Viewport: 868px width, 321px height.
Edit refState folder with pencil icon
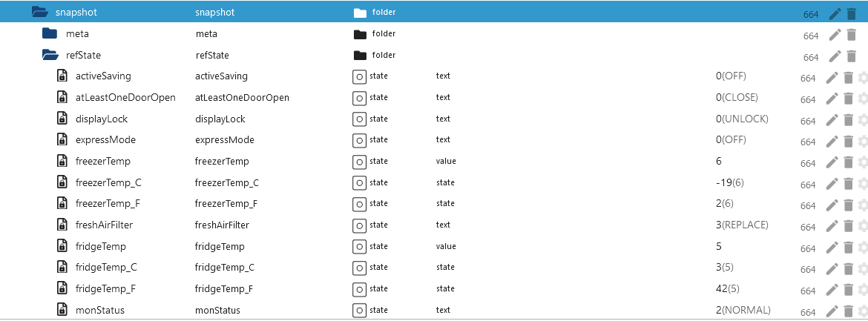(835, 56)
